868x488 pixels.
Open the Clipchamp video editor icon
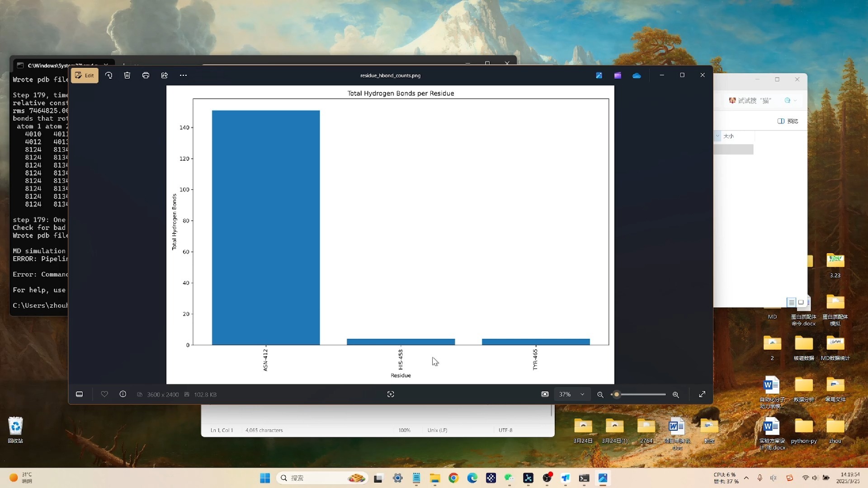tap(618, 75)
